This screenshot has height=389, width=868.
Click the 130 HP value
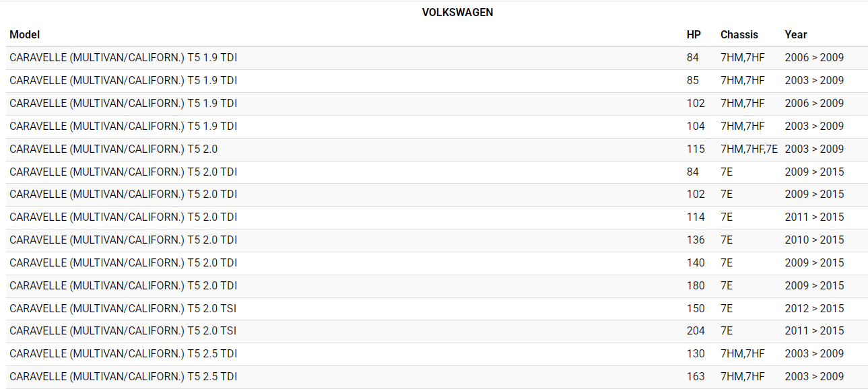coord(696,354)
